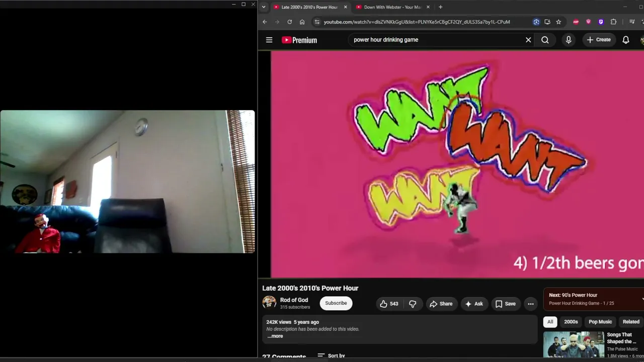Expand the tab search dropdown
The width and height of the screenshot is (644, 362).
coord(264,7)
